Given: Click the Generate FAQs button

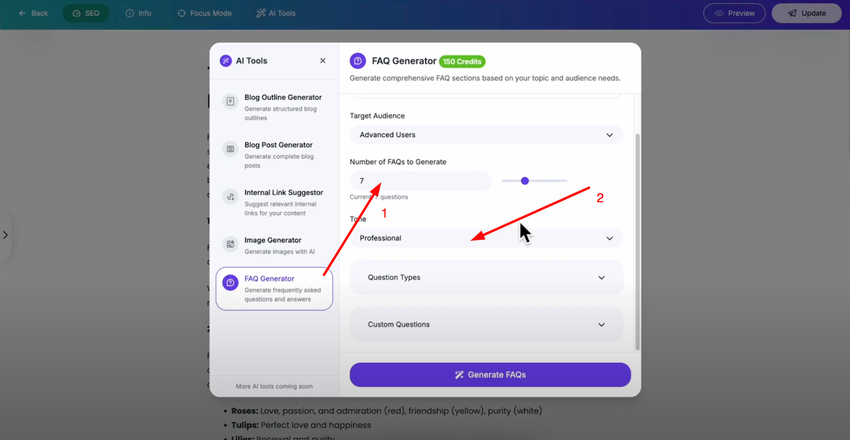Looking at the screenshot, I should 490,375.
